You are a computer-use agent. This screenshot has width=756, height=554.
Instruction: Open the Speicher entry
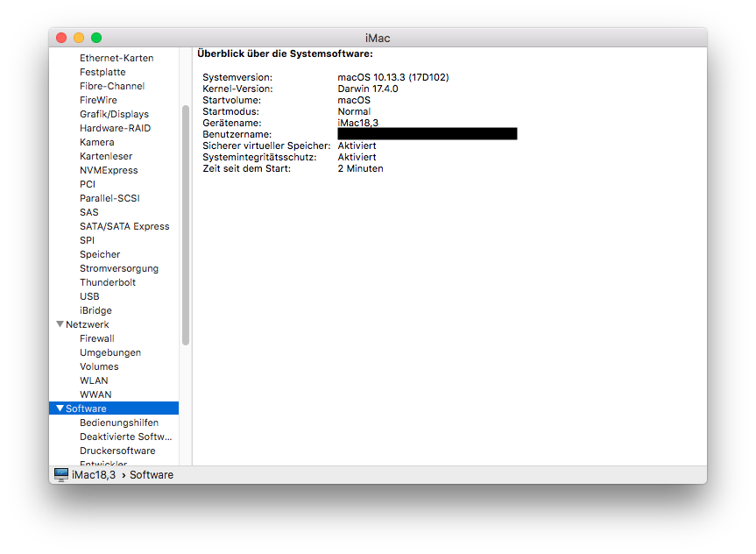coord(100,254)
